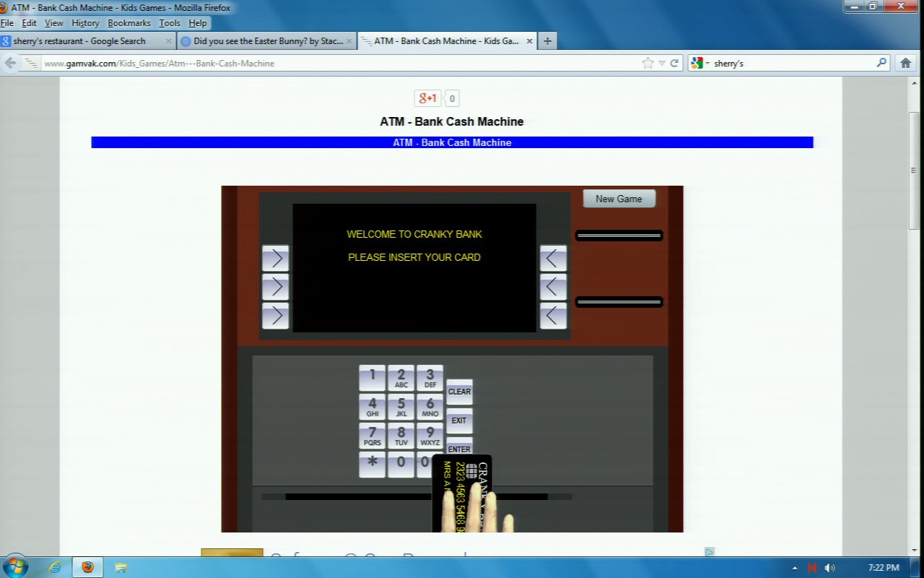Screen dimensions: 924x578
Task: Open search engine selector dropdown
Action: click(700, 63)
